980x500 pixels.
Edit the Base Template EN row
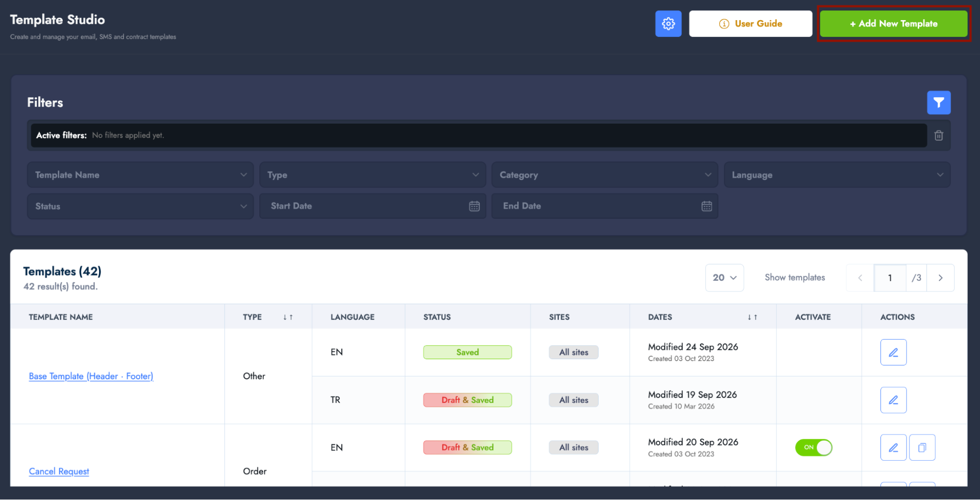(x=893, y=352)
